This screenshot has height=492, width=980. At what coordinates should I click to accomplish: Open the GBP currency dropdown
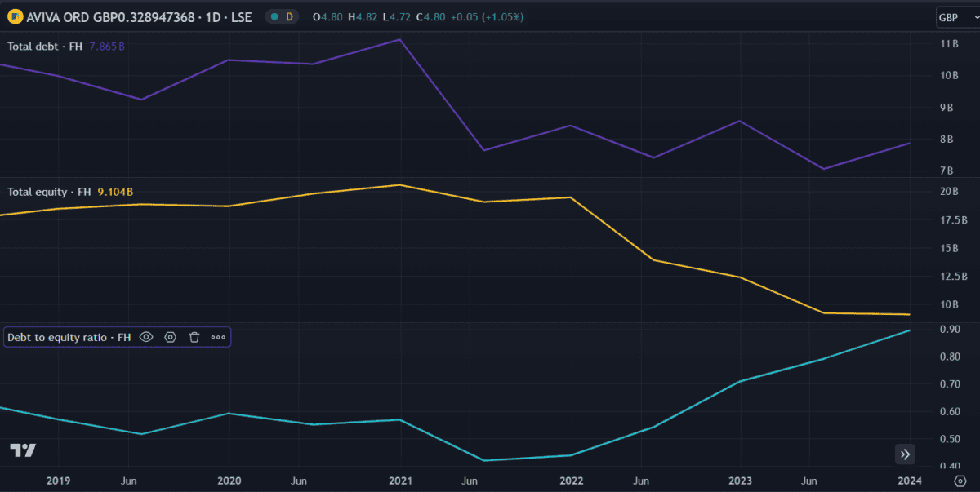click(954, 18)
